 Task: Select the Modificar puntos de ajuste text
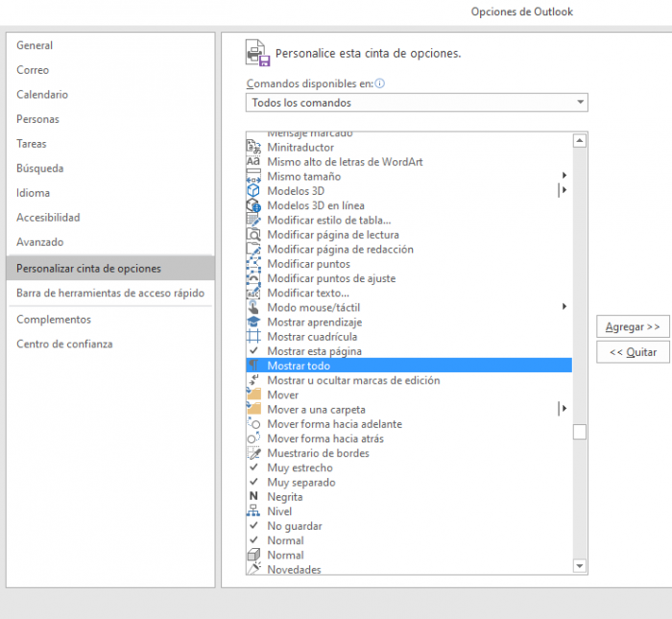point(331,278)
